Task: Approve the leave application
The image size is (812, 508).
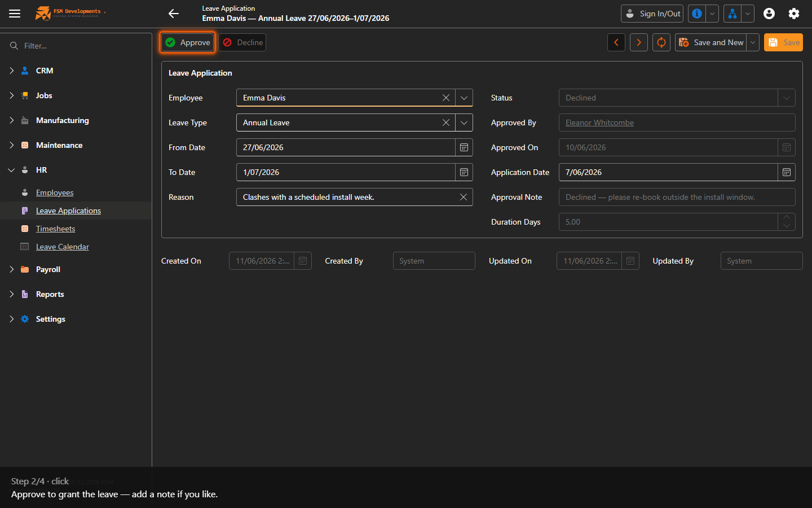Action: tap(188, 42)
